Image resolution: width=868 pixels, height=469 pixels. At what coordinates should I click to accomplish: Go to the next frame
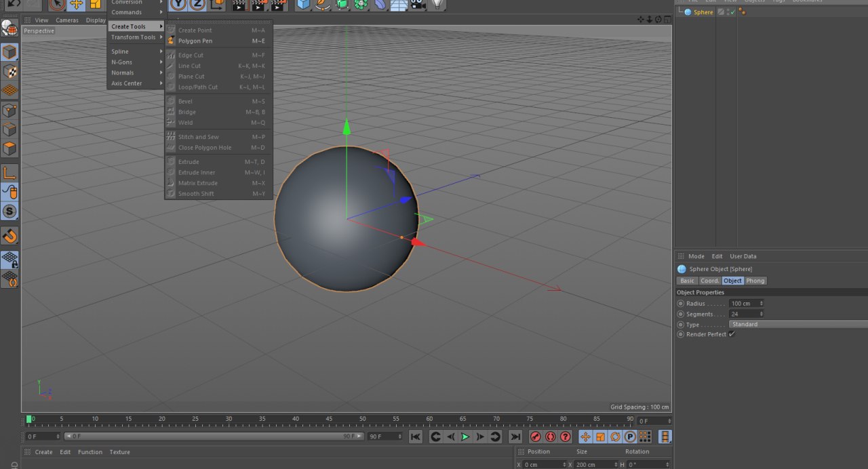(x=480, y=437)
